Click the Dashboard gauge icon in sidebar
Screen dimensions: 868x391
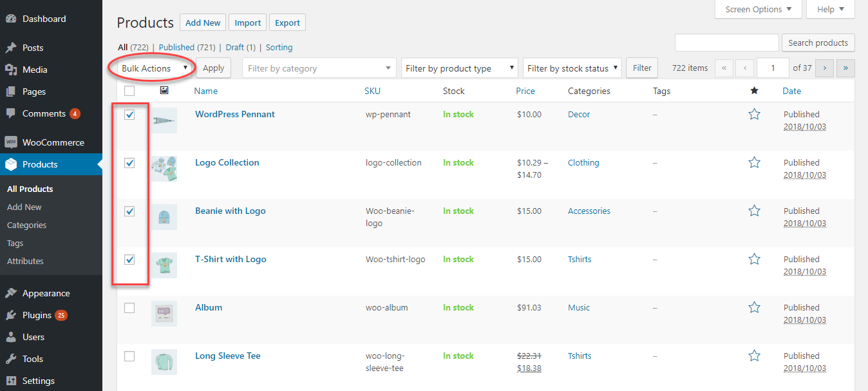[x=10, y=19]
